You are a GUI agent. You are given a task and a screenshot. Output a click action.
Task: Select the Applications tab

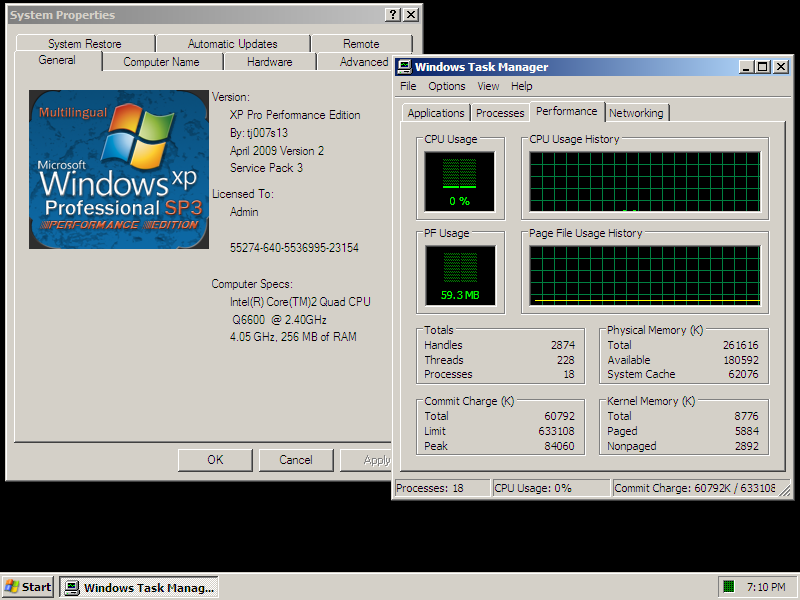coord(436,113)
